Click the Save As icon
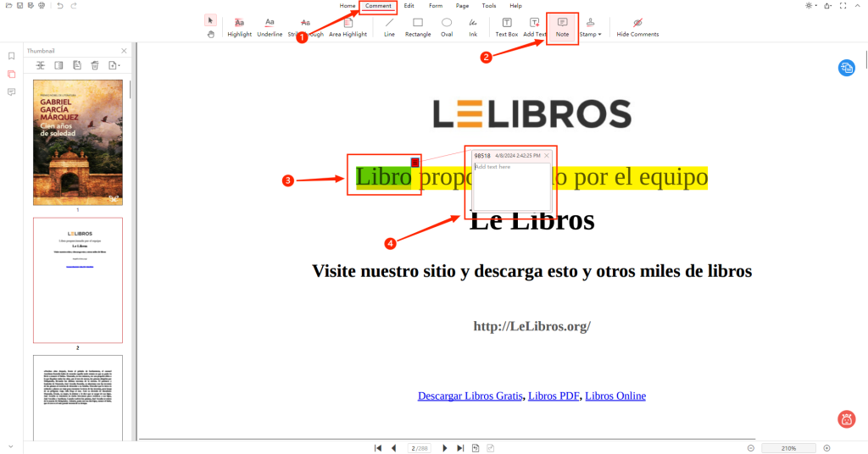Screen dimensions: 868x454 (31, 6)
